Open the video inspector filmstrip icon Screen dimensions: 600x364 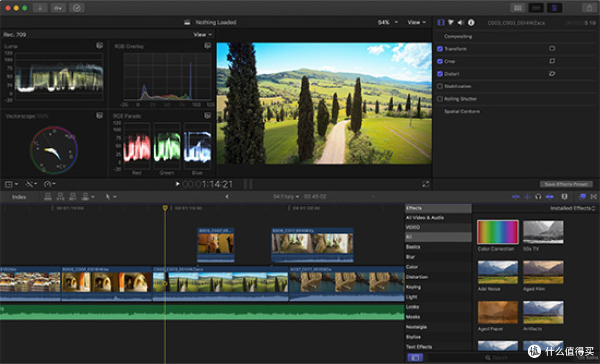(441, 23)
